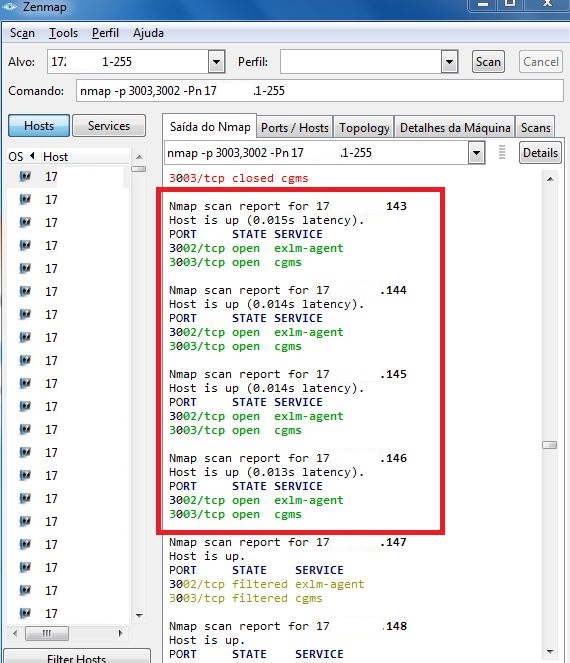Click the Cancel button
Image resolution: width=570 pixels, height=663 pixels.
(x=541, y=62)
